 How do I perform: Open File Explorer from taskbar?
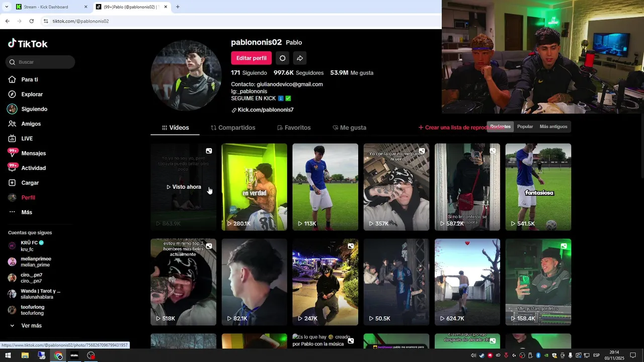pos(25,355)
